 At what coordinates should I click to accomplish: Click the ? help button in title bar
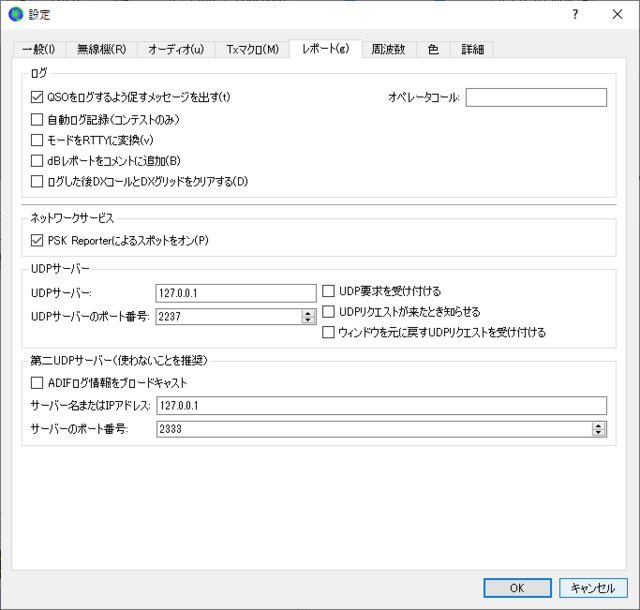575,15
